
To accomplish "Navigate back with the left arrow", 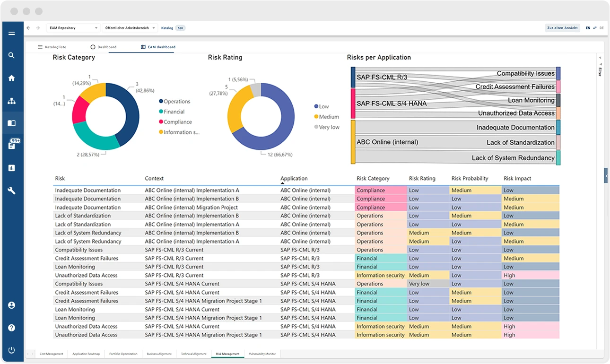I will (28, 28).
